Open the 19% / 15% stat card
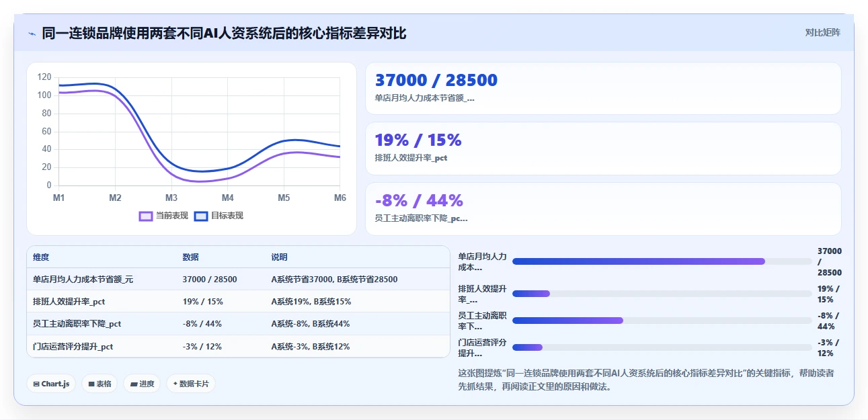The image size is (868, 420). [x=603, y=149]
